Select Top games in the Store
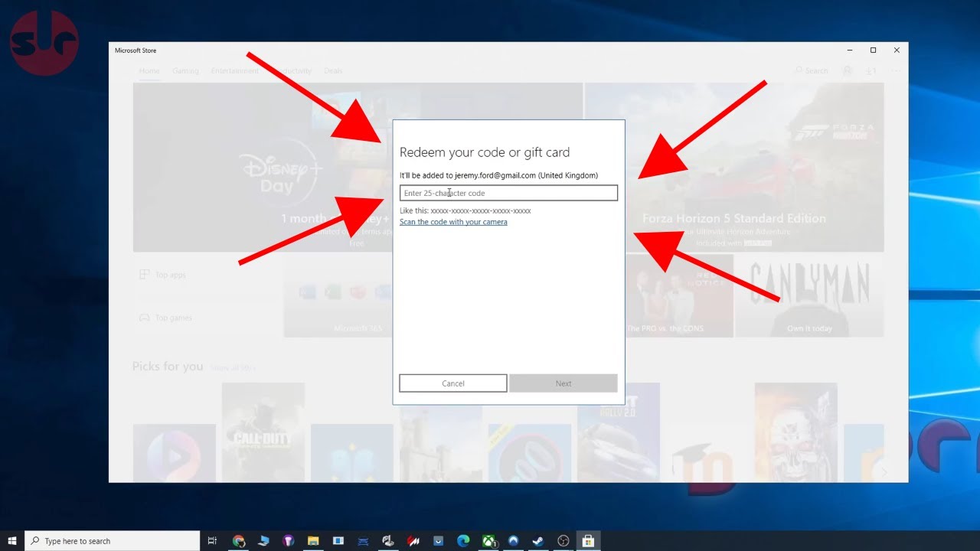Image resolution: width=980 pixels, height=551 pixels. (165, 318)
